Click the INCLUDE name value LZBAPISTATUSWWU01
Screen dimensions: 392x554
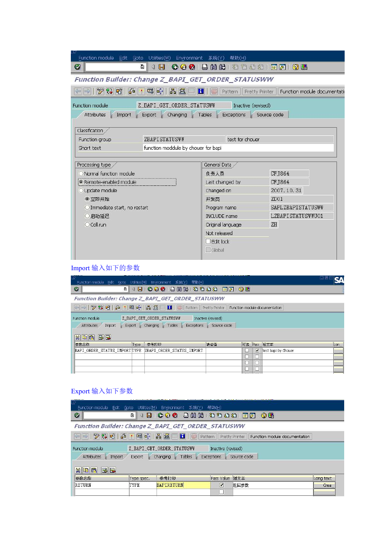coord(302,216)
